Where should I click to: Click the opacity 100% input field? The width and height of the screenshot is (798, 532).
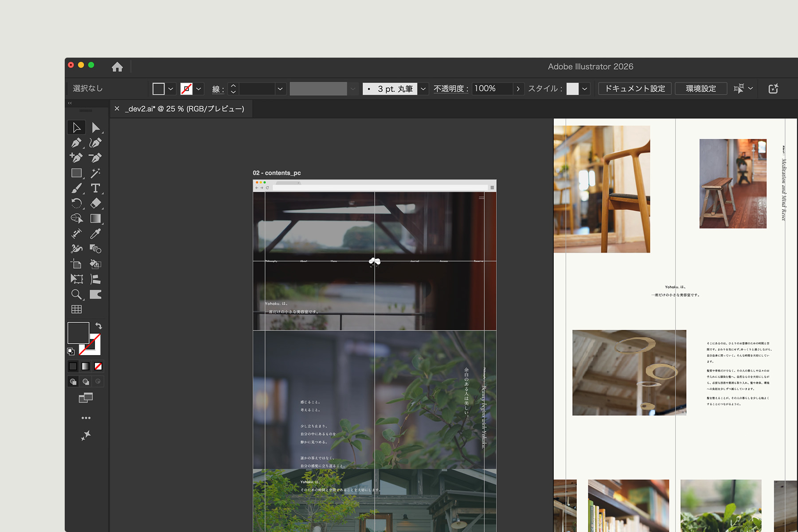pos(493,89)
